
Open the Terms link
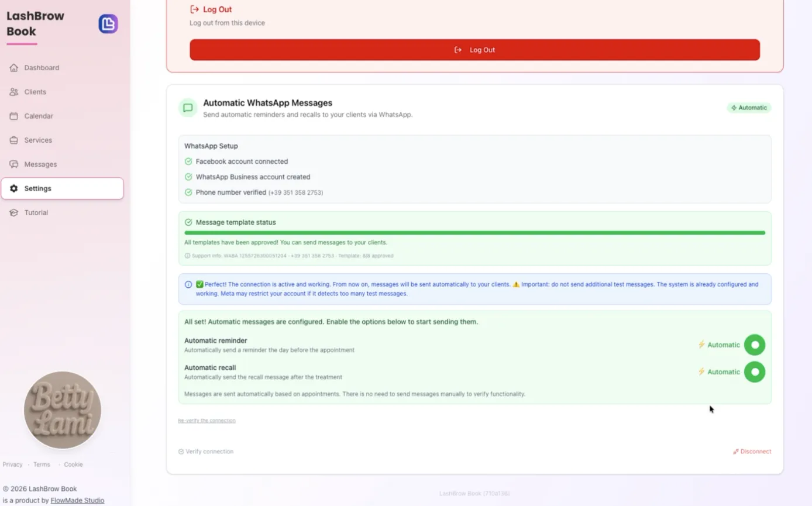click(42, 464)
